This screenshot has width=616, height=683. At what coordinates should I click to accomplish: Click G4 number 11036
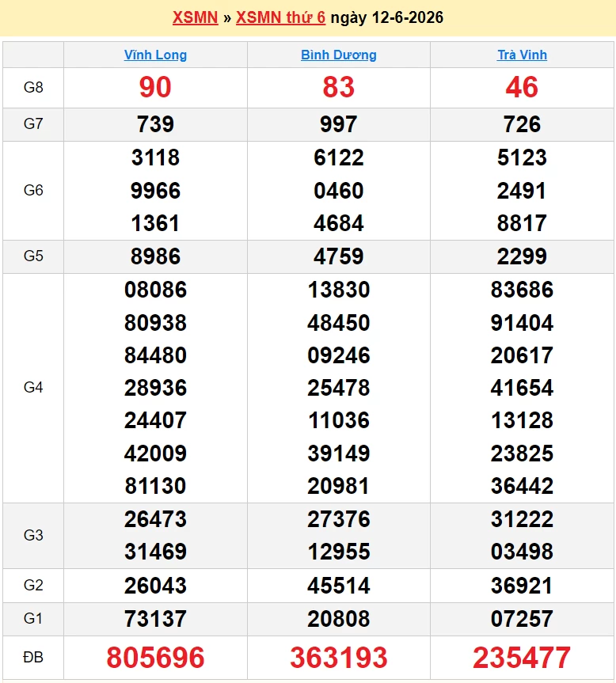[339, 420]
